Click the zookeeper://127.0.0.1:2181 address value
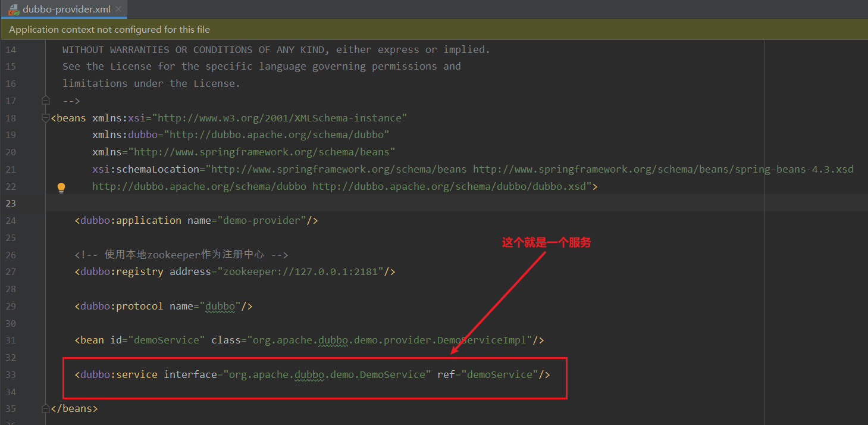Screen dimensions: 868x425 coord(303,271)
